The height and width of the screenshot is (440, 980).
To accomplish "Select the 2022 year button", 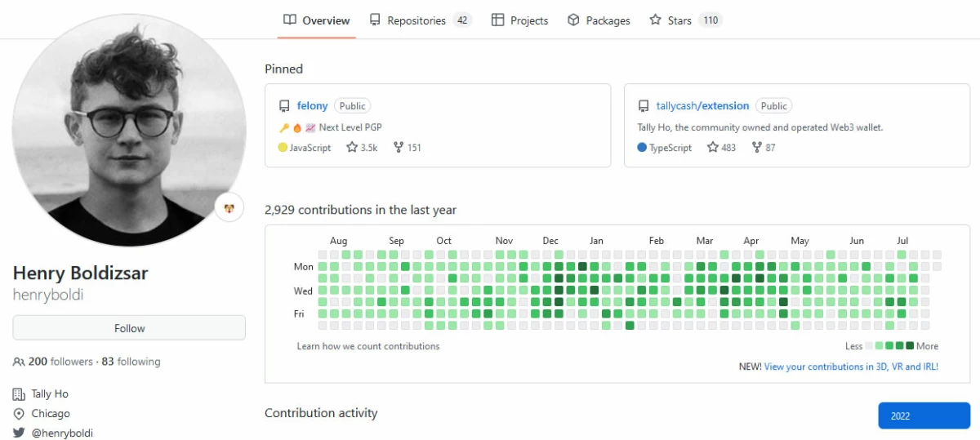I will coord(924,416).
